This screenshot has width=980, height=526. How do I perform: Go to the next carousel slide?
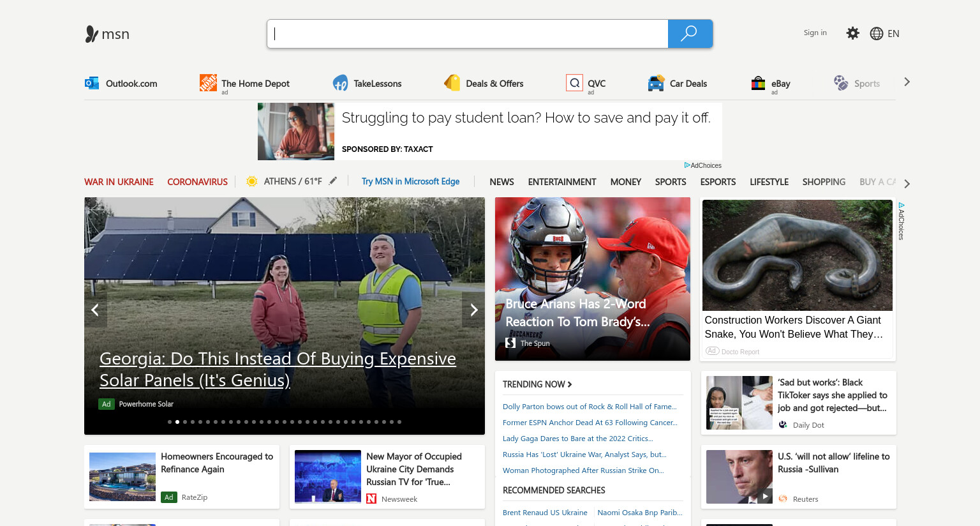pos(473,310)
